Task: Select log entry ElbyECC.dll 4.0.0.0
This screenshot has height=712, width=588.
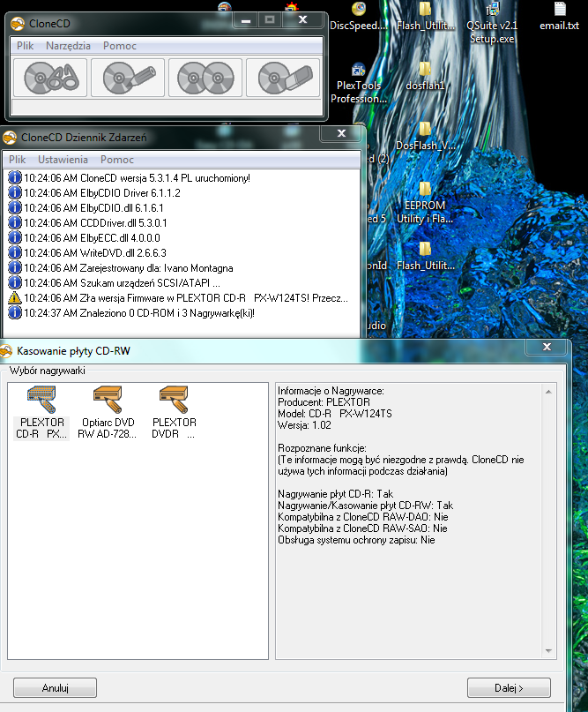Action: tap(85, 238)
